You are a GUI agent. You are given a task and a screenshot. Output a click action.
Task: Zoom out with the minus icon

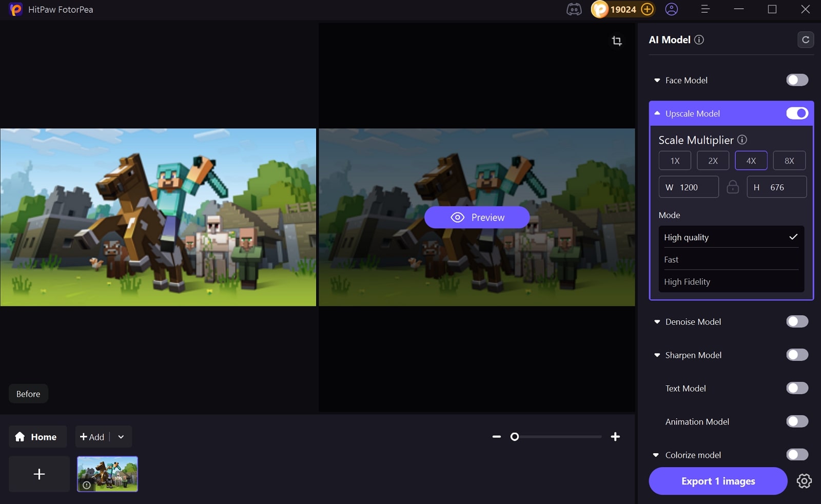point(496,437)
